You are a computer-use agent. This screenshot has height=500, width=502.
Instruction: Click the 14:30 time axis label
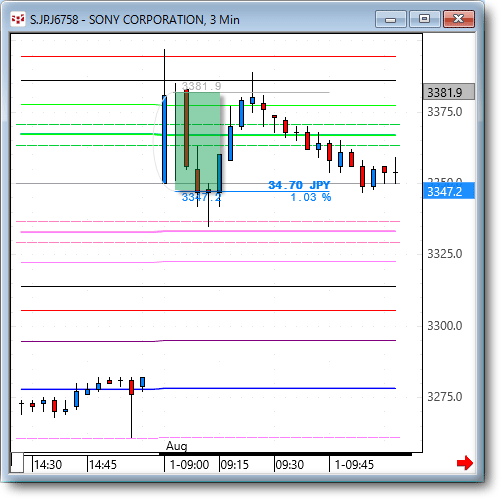pos(48,465)
